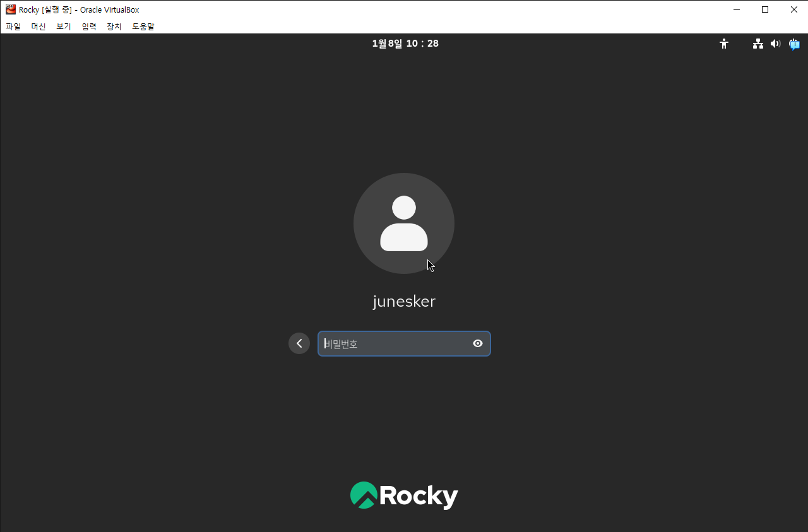808x532 pixels.
Task: Open network status icon in top bar
Action: click(x=758, y=44)
